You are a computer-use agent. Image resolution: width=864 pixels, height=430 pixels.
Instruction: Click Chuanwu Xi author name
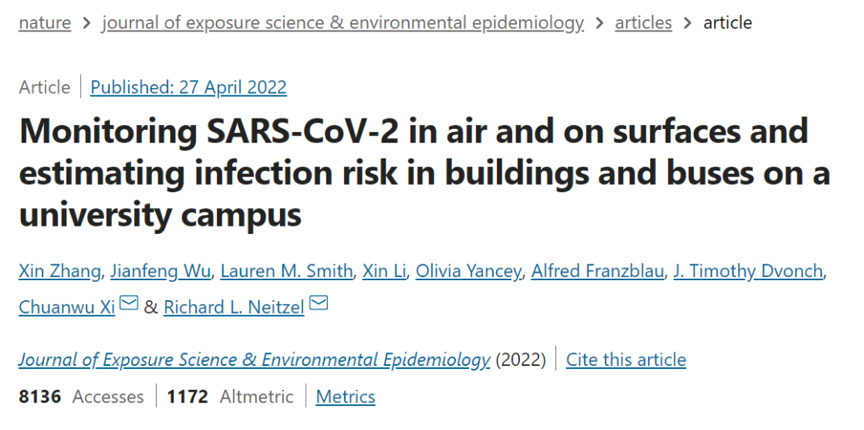(66, 306)
